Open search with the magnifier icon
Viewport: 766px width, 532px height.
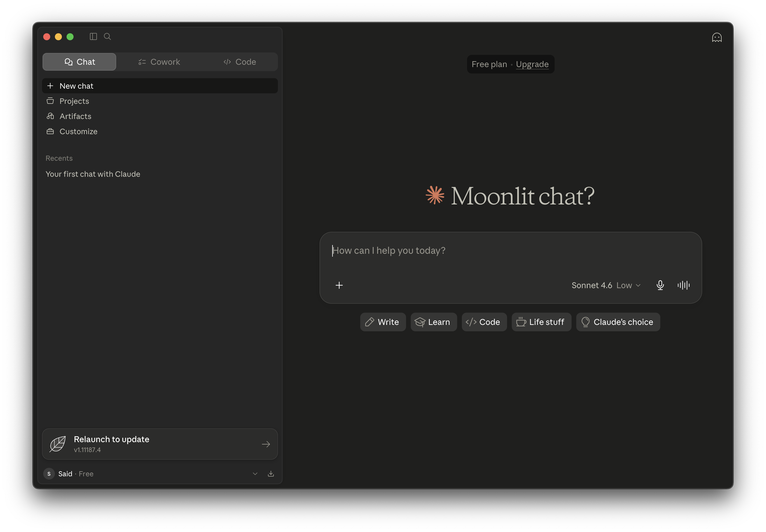107,37
